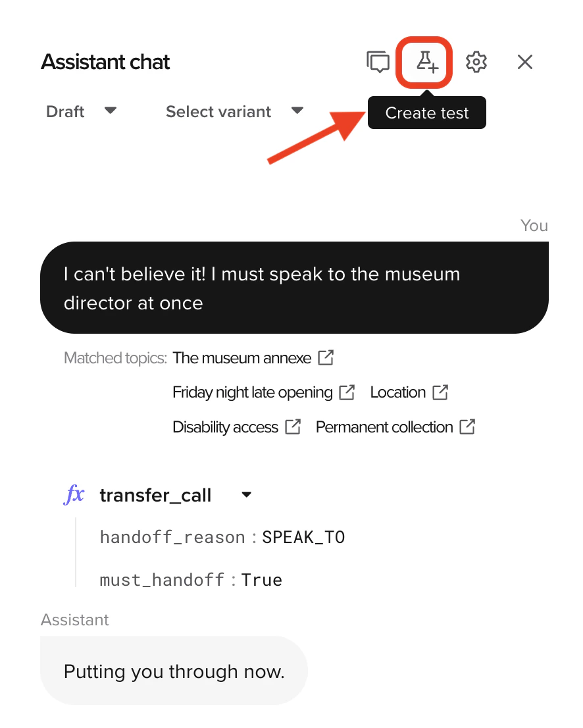
Task: Close the Assistant chat panel
Action: pyautogui.click(x=524, y=61)
